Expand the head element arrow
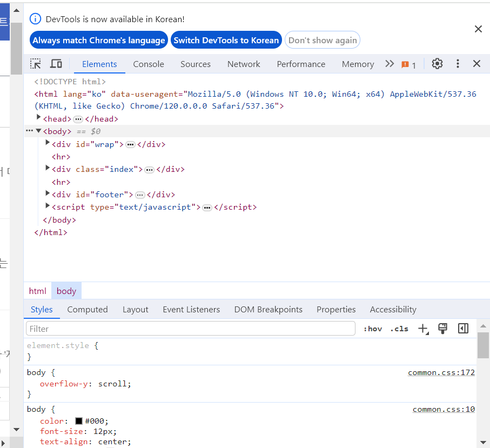 coord(38,117)
